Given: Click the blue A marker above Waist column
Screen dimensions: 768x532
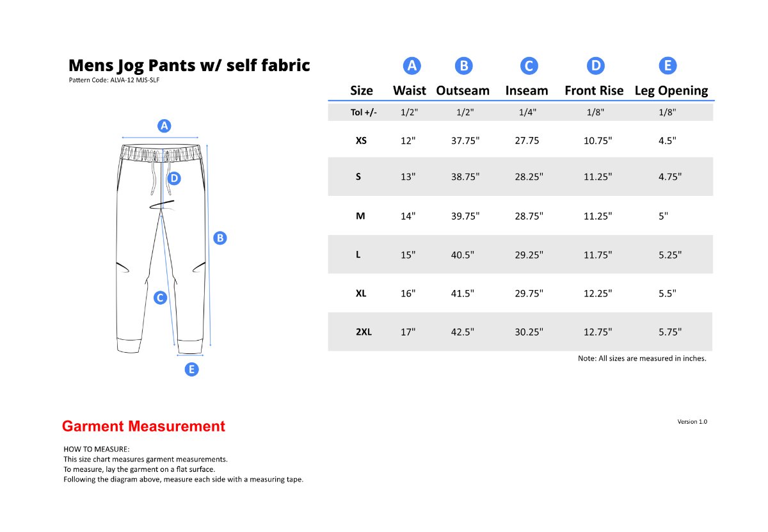Looking at the screenshot, I should pyautogui.click(x=412, y=66).
